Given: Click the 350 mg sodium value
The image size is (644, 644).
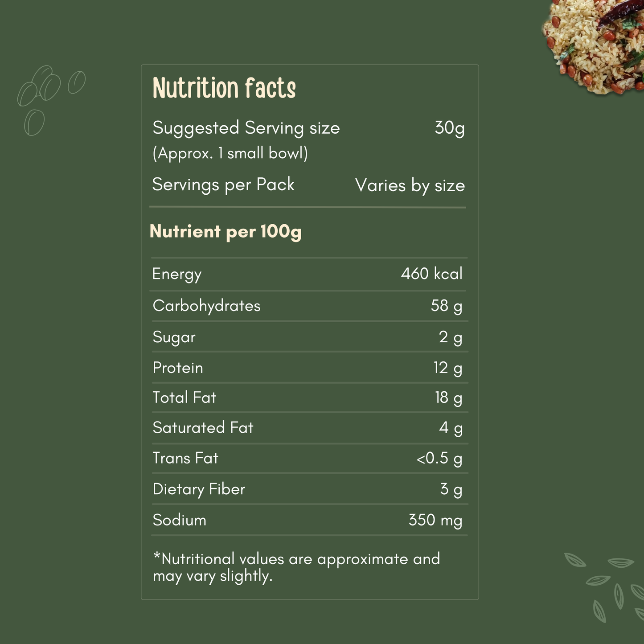Looking at the screenshot, I should click(x=435, y=520).
